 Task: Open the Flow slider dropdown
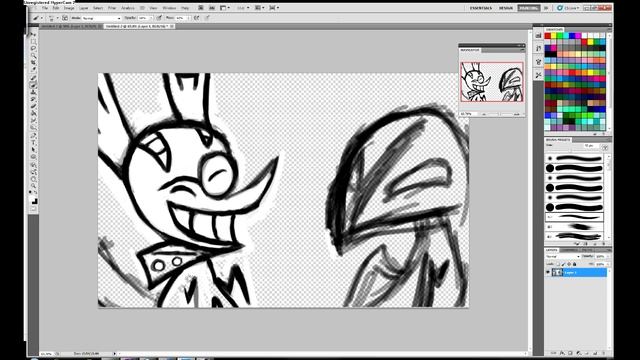click(189, 18)
